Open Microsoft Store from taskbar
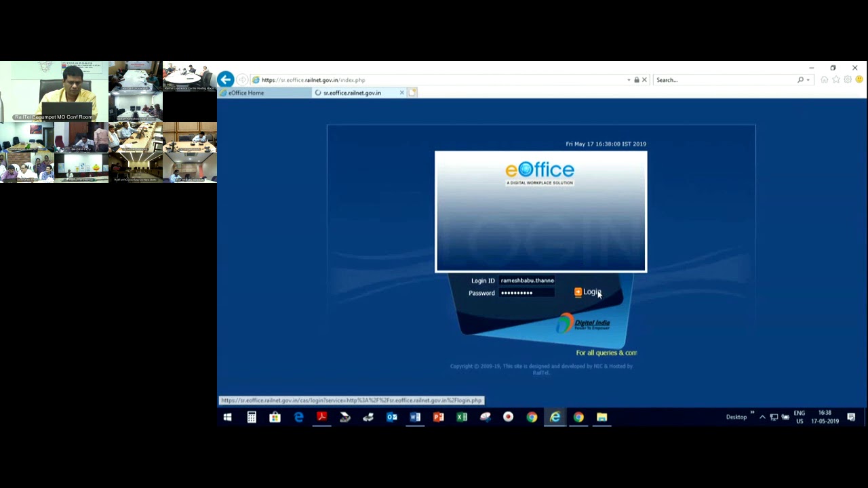Screen dimensions: 868x488 tap(275, 417)
